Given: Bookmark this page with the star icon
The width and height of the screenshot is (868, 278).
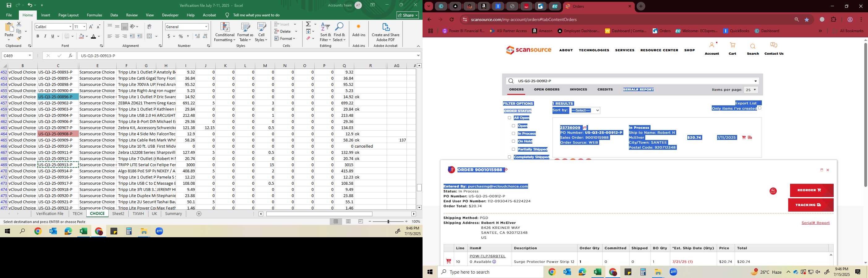Looking at the screenshot, I should pos(807,19).
